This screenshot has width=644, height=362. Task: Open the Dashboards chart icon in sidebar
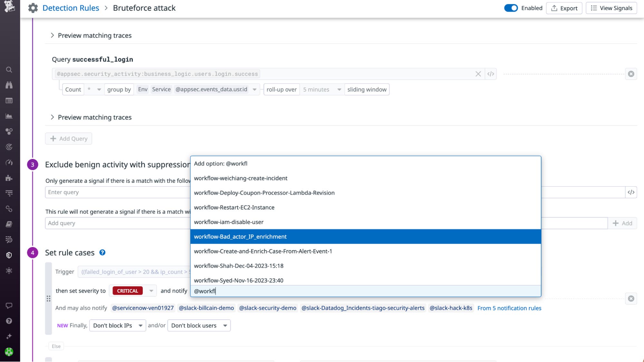pos(9,116)
